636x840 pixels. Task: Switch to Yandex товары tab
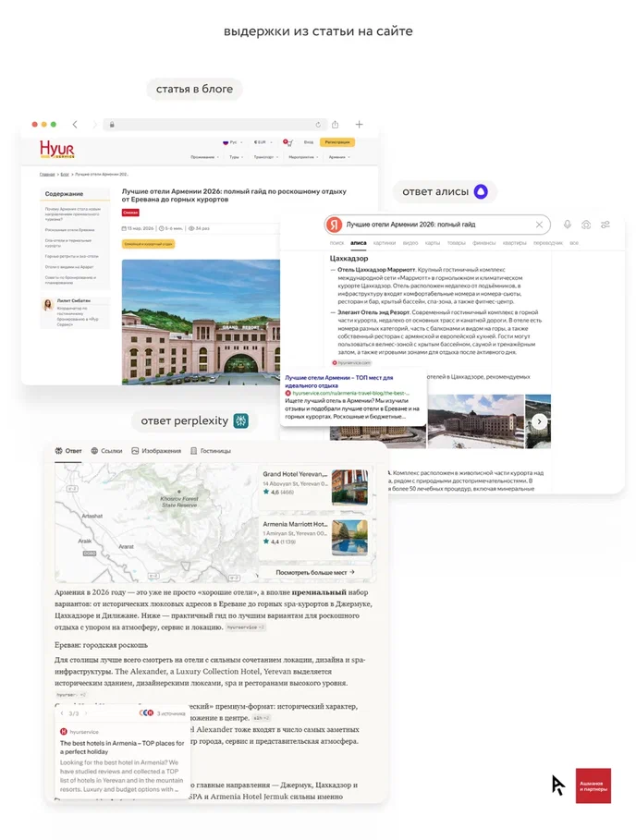[456, 243]
